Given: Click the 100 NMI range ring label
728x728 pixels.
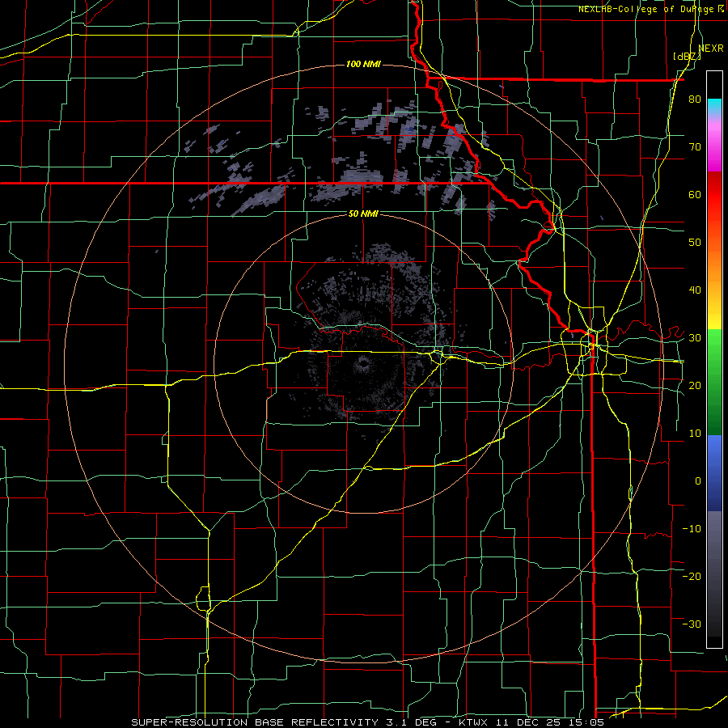Looking at the screenshot, I should coord(363,64).
